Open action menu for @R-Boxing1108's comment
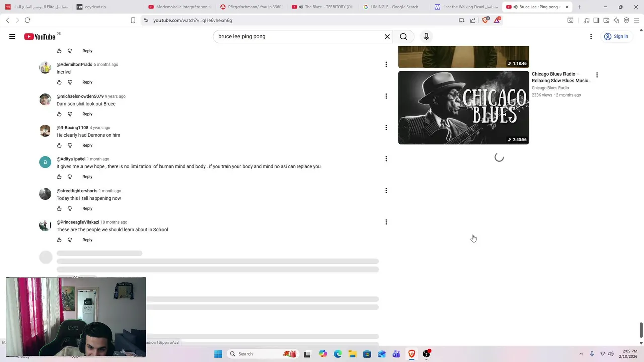Viewport: 644px width, 362px height. [386, 127]
